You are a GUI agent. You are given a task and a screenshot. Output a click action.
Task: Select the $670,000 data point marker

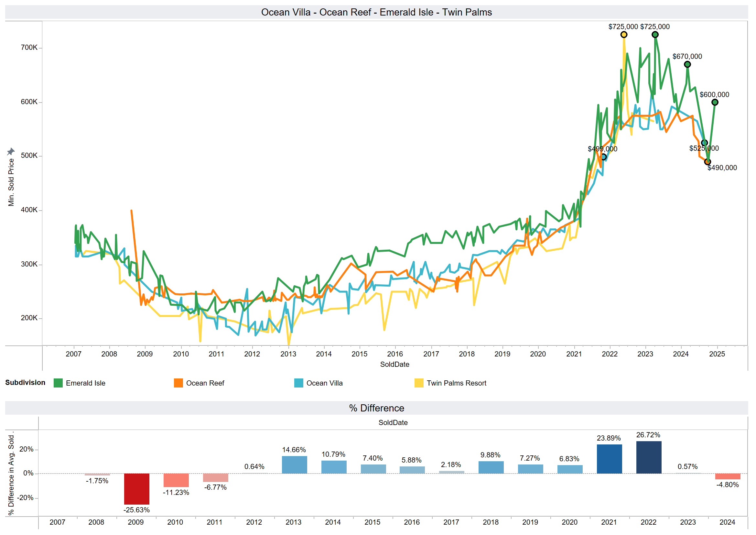point(687,64)
